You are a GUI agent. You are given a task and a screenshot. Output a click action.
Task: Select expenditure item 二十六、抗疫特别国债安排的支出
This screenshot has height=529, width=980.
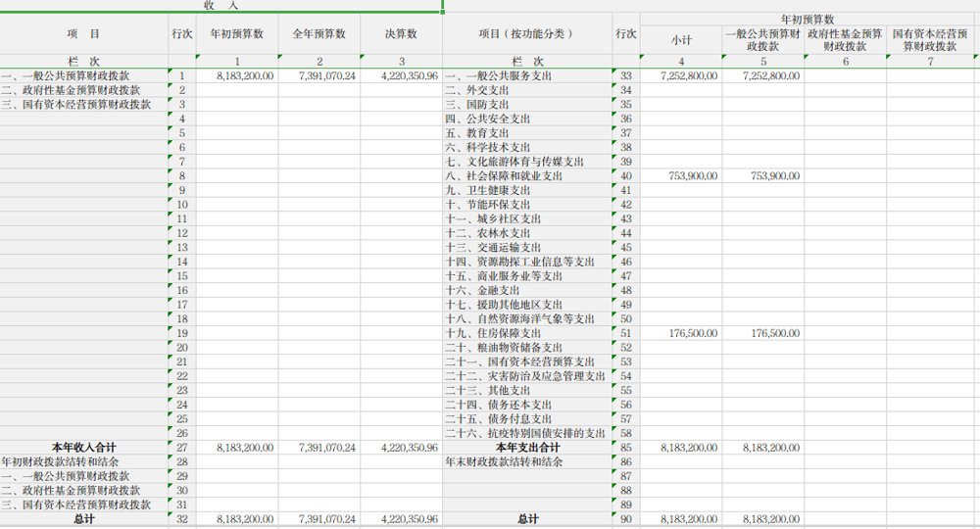527,433
